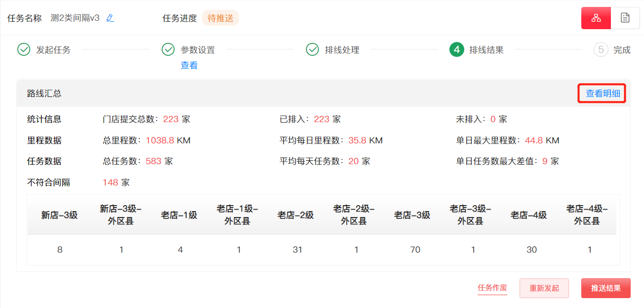Select the step 5 完成 circle
Viewport: 644px width, 308px height.
click(601, 49)
